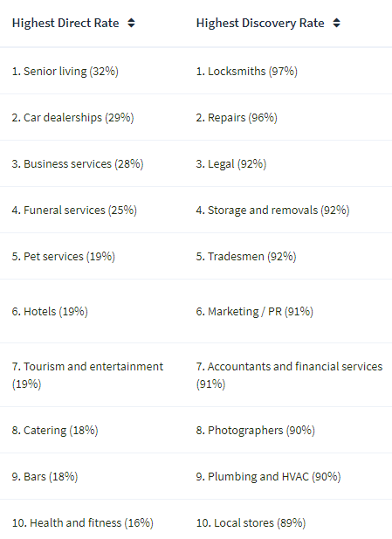Select the Legal (92%) entry
This screenshot has width=392, height=539.
231,164
